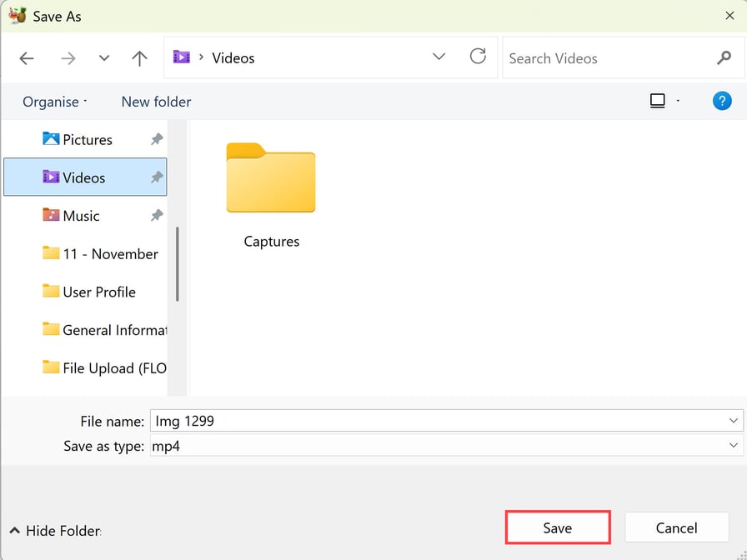Create a New folder

[156, 102]
